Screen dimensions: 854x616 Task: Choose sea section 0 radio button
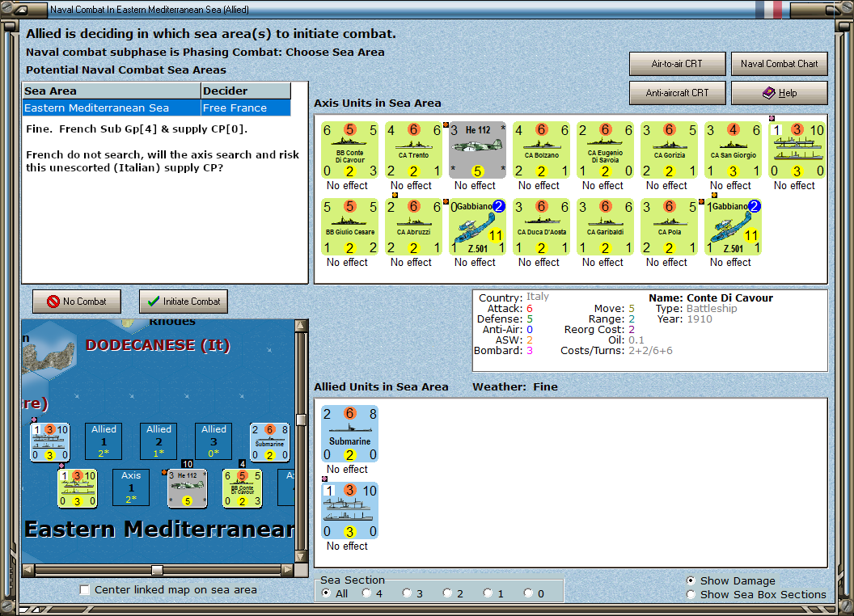pos(528,593)
